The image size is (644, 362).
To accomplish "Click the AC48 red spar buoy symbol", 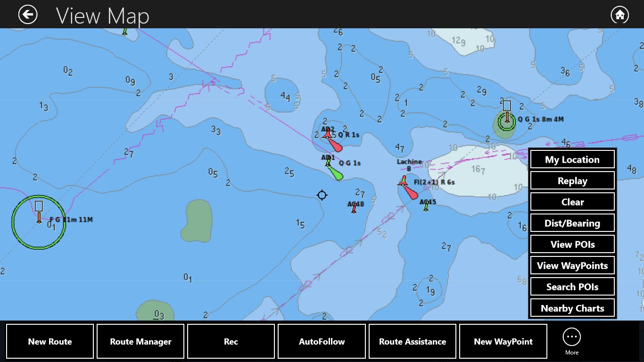I will tap(354, 208).
